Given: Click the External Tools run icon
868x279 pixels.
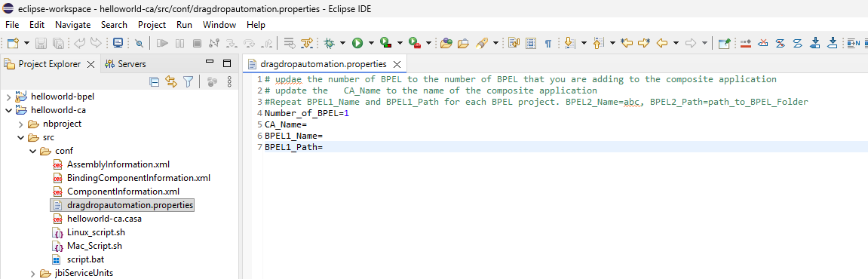Looking at the screenshot, I should 415,43.
